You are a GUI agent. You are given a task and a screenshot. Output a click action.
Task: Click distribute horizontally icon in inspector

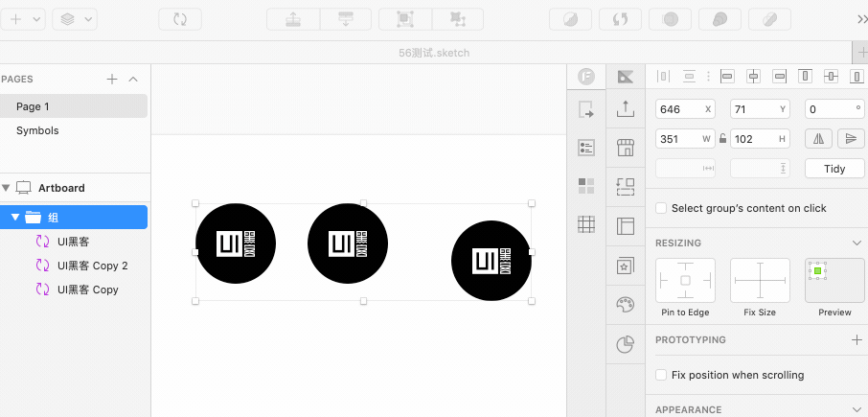click(663, 77)
